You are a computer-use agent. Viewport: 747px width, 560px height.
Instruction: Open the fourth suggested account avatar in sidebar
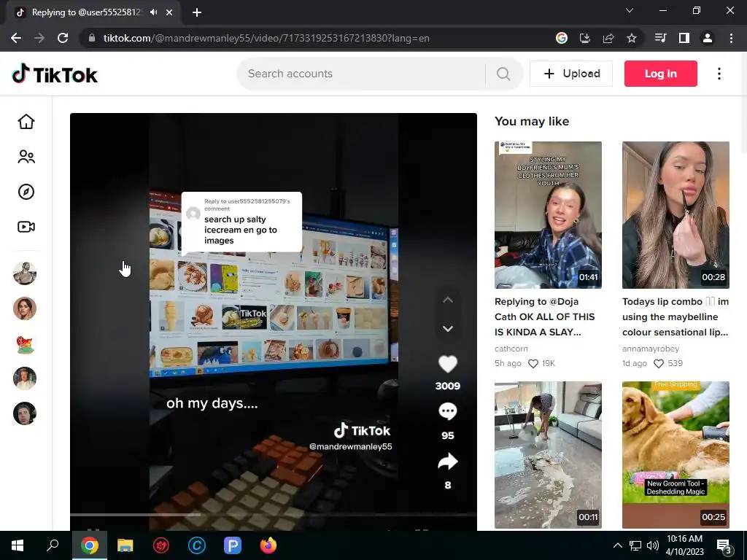(x=25, y=378)
